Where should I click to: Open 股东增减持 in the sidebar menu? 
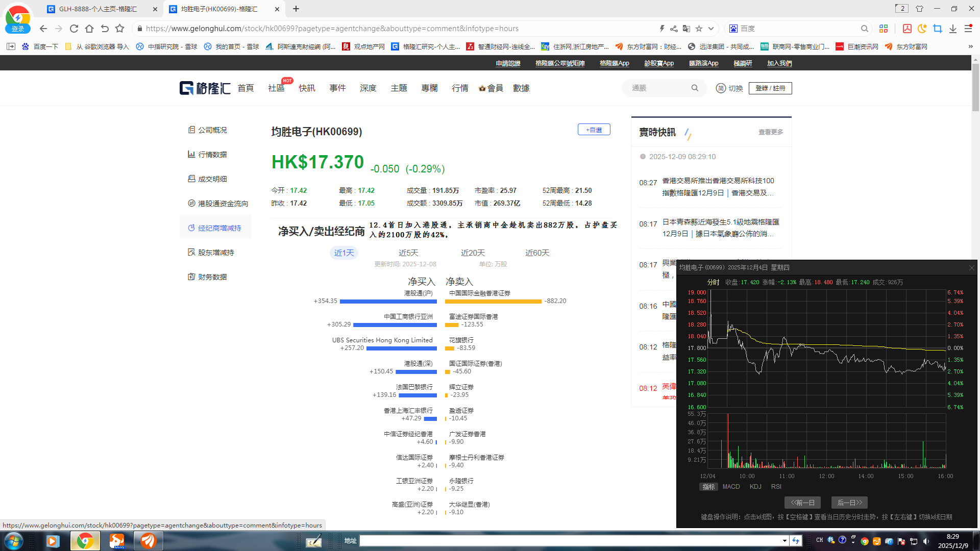[x=215, y=253]
